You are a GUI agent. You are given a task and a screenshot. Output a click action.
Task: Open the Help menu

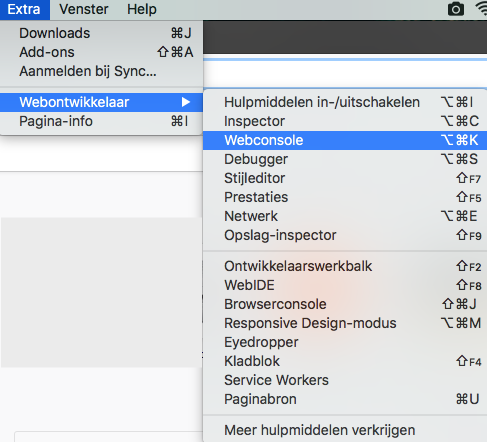tap(142, 9)
